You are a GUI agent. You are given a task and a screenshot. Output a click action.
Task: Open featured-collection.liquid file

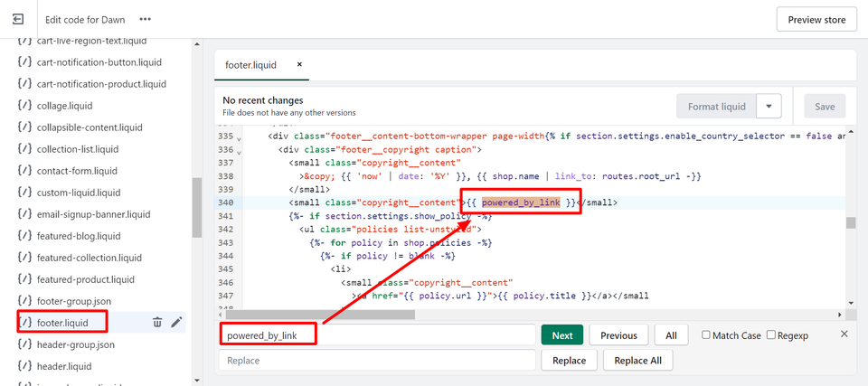click(90, 258)
